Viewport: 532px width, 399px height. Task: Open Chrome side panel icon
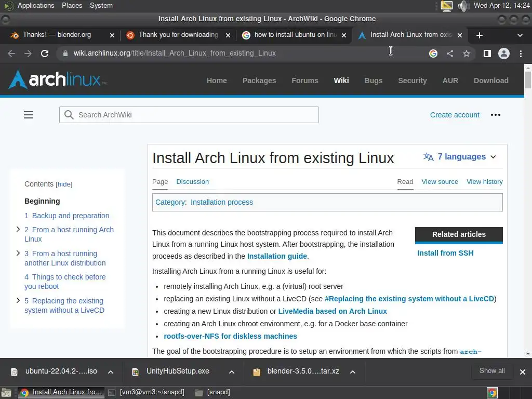[487, 54]
